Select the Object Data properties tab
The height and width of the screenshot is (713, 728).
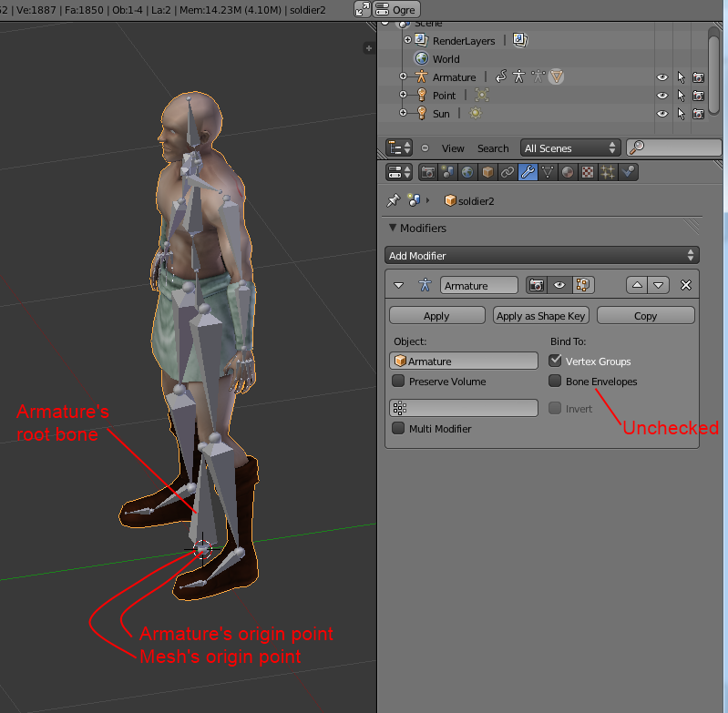[x=548, y=172]
